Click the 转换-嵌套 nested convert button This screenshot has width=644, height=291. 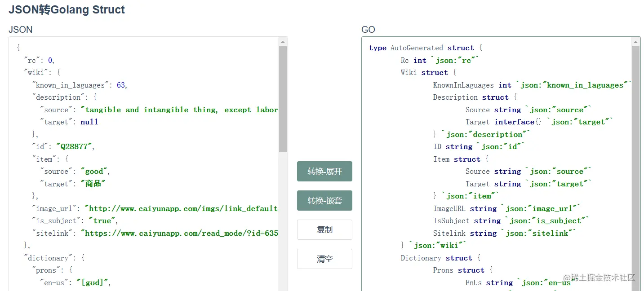(x=324, y=201)
